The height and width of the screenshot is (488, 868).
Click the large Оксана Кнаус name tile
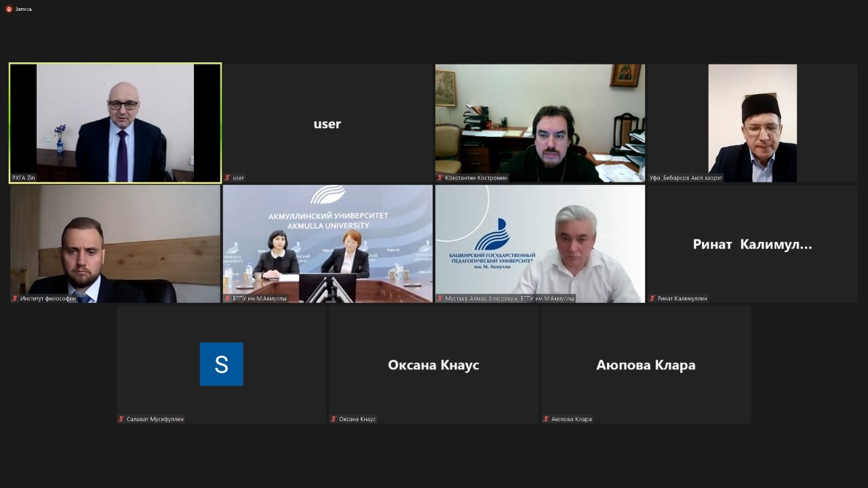(433, 365)
